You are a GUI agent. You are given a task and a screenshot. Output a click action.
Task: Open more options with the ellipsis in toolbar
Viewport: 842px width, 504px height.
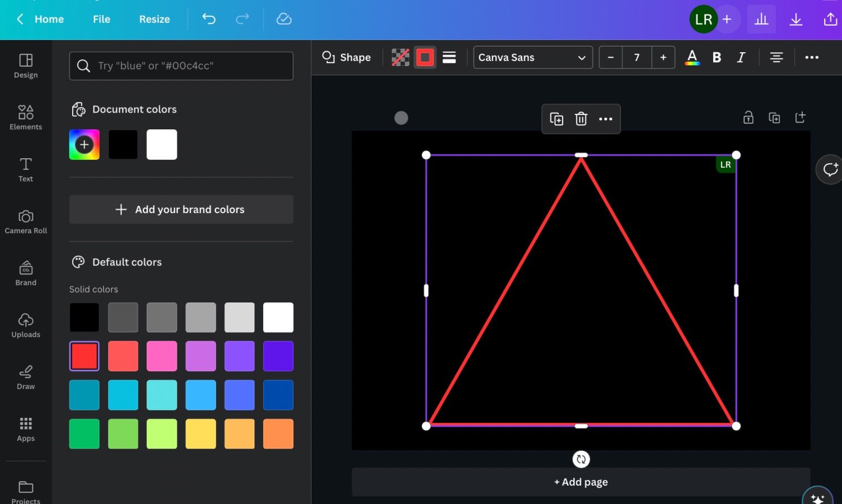[x=812, y=57]
